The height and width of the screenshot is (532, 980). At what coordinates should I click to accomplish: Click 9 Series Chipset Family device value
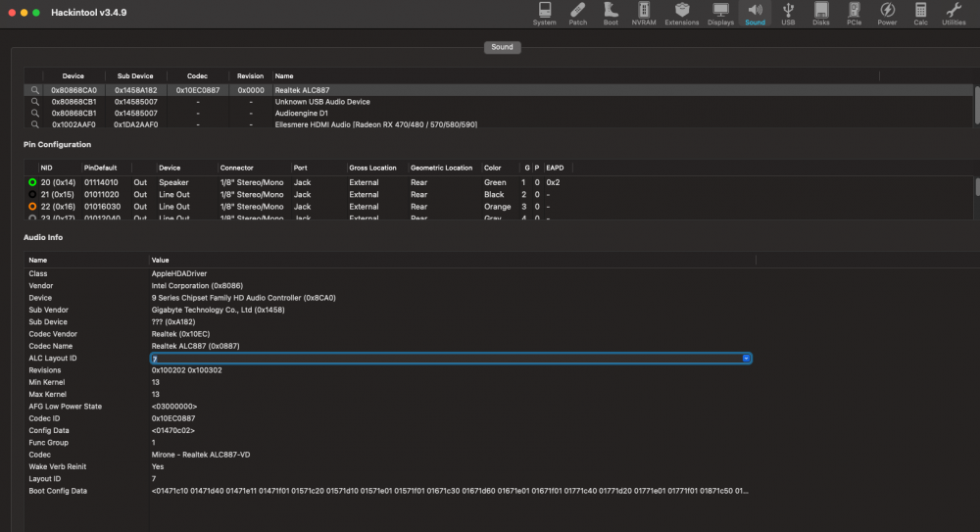244,298
